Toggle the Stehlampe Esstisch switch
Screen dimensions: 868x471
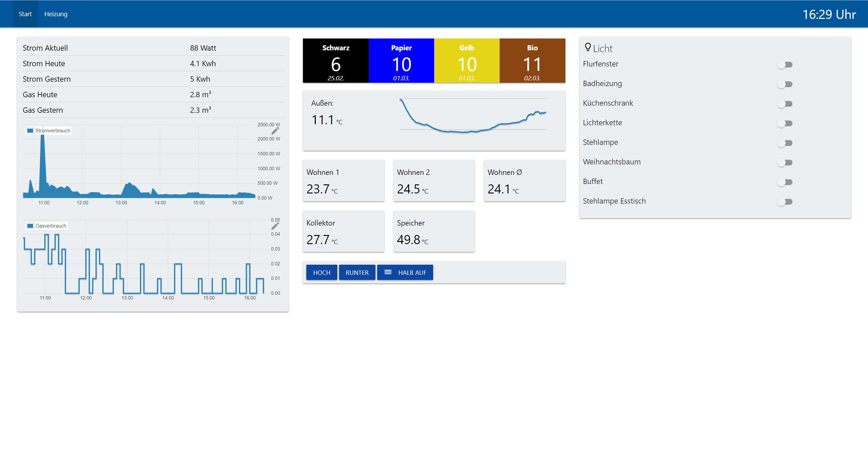coord(785,202)
